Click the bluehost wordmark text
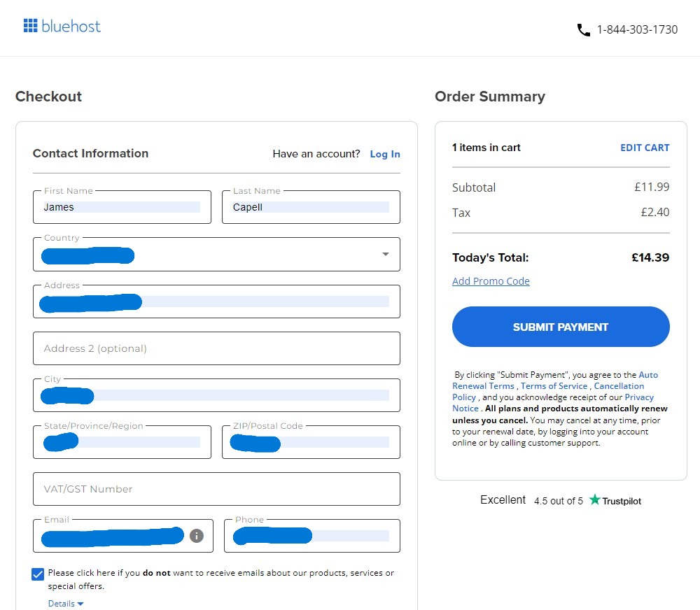The image size is (700, 610). 71,26
